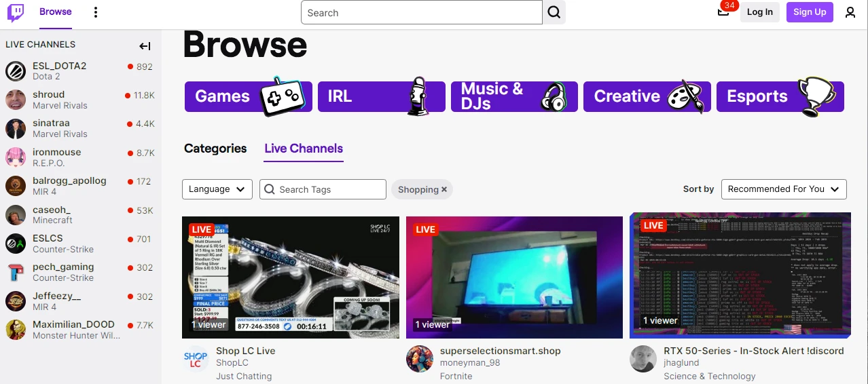Click the shroud channel name in sidebar

click(x=49, y=94)
